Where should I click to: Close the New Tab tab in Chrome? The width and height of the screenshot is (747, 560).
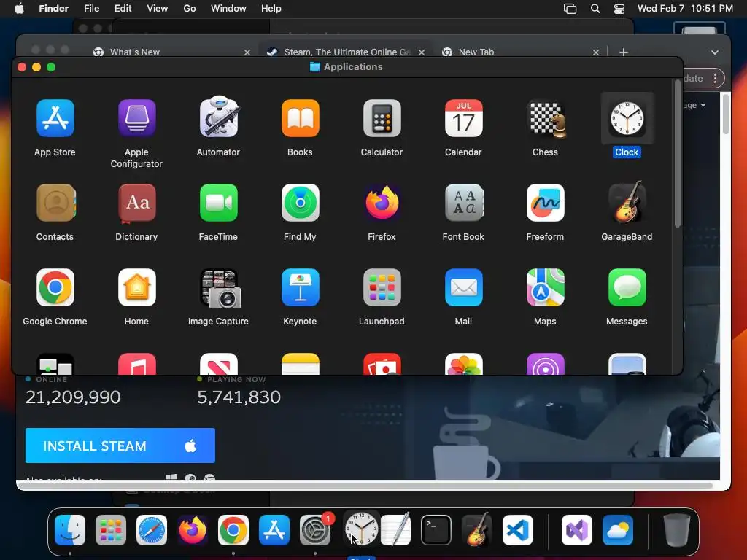pyautogui.click(x=596, y=52)
